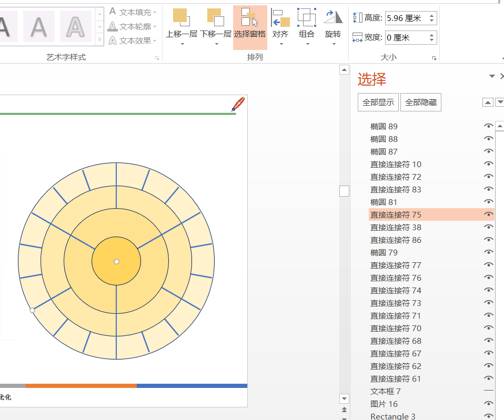The width and height of the screenshot is (504, 420).
Task: Move selected item up in order
Action: tap(488, 103)
